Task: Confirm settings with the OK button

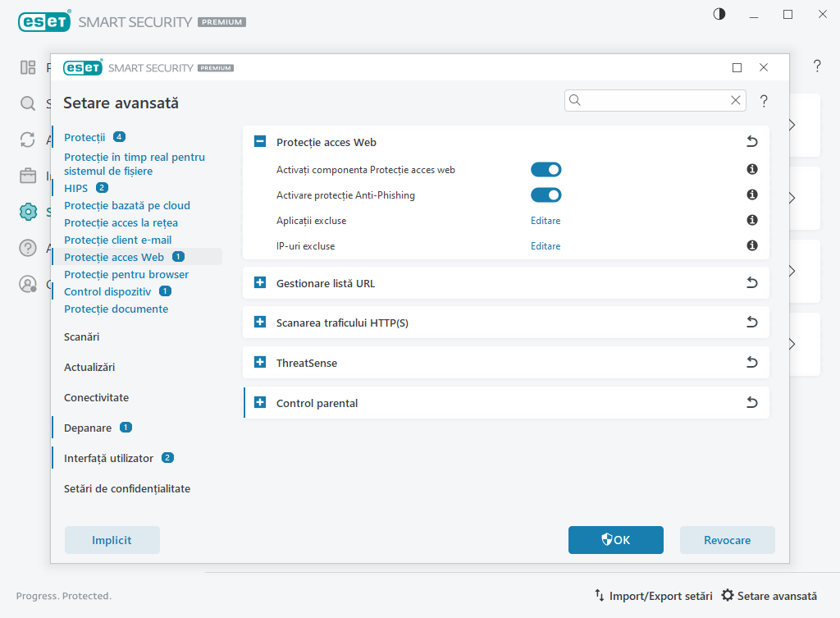Action: (616, 539)
